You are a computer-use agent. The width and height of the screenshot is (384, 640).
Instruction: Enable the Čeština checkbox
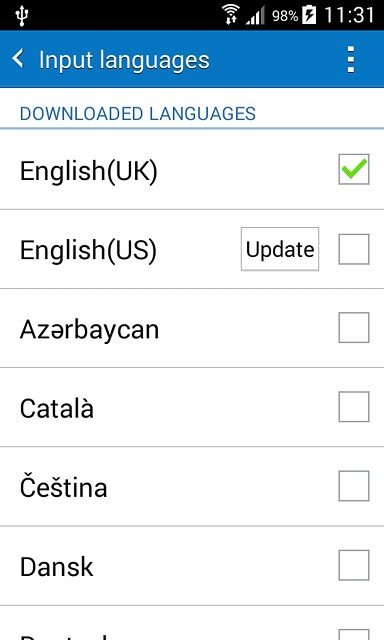354,486
